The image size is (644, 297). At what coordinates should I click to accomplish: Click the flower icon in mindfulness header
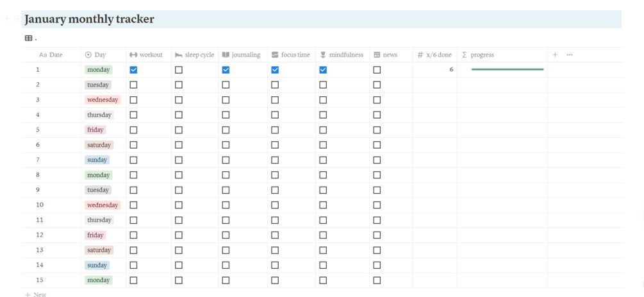coord(323,55)
